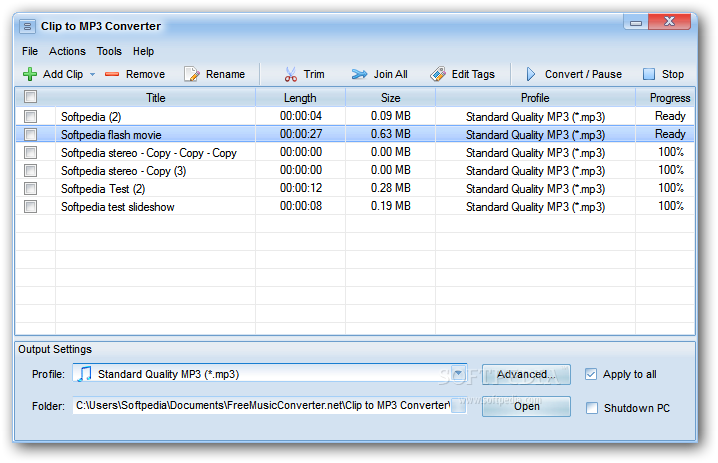Click the Title column header
This screenshot has width=718, height=463.
(155, 98)
